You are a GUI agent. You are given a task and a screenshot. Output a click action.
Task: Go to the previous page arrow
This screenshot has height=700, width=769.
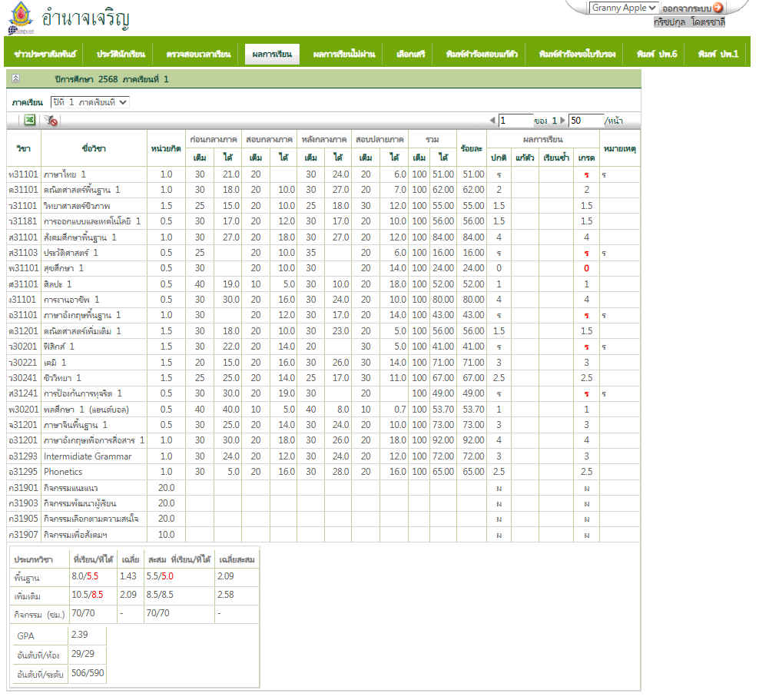(x=492, y=121)
